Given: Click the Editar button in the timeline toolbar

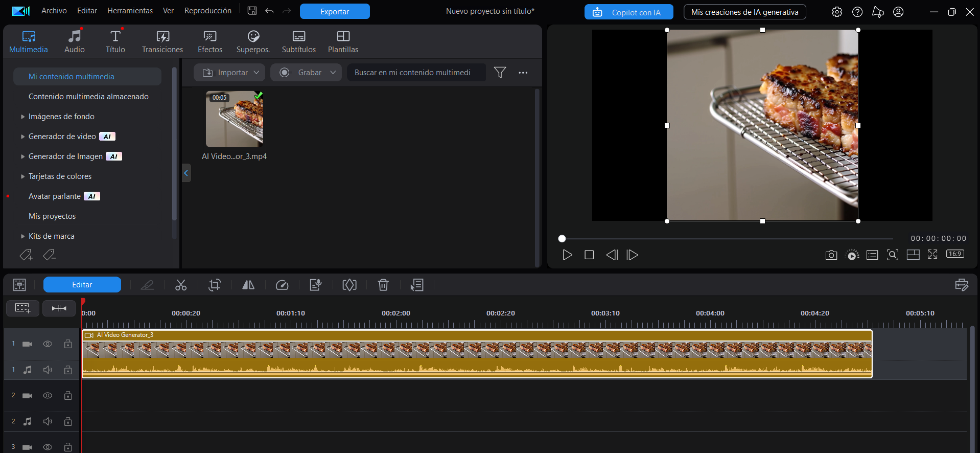Looking at the screenshot, I should [x=82, y=285].
